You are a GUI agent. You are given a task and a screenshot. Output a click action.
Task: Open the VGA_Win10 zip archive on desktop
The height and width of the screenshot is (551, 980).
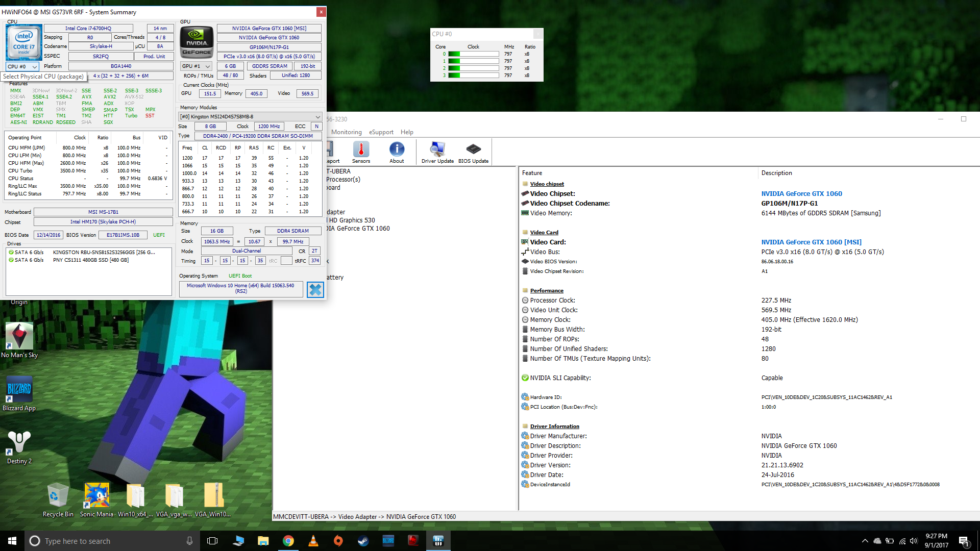(213, 499)
